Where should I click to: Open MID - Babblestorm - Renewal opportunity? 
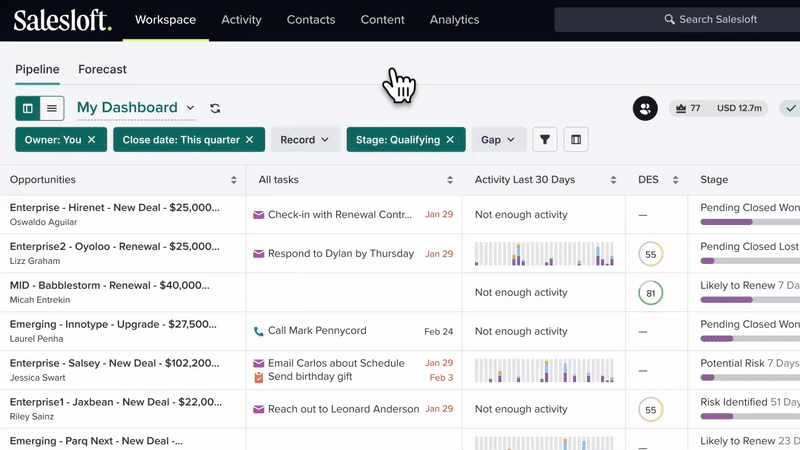tap(110, 285)
